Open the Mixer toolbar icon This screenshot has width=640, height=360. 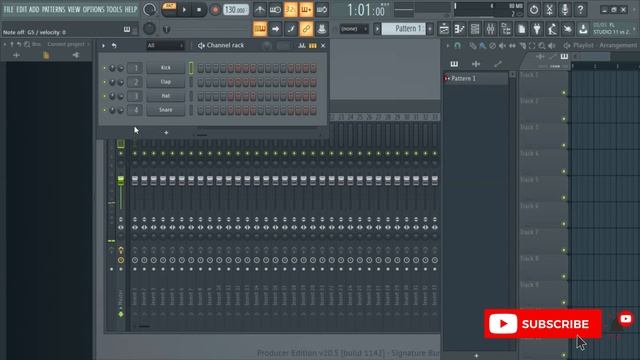coord(490,29)
